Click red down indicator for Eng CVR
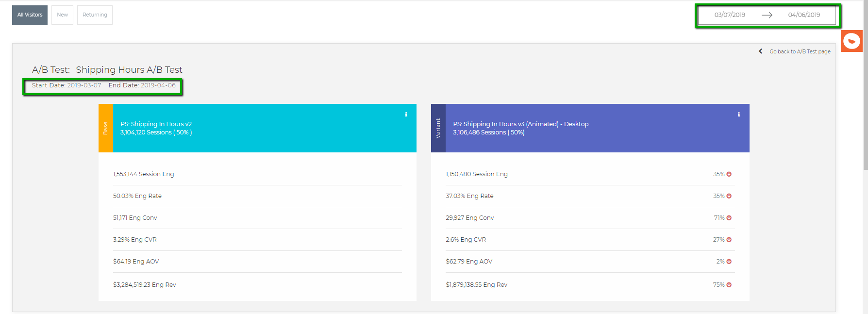The width and height of the screenshot is (868, 314). tap(729, 240)
